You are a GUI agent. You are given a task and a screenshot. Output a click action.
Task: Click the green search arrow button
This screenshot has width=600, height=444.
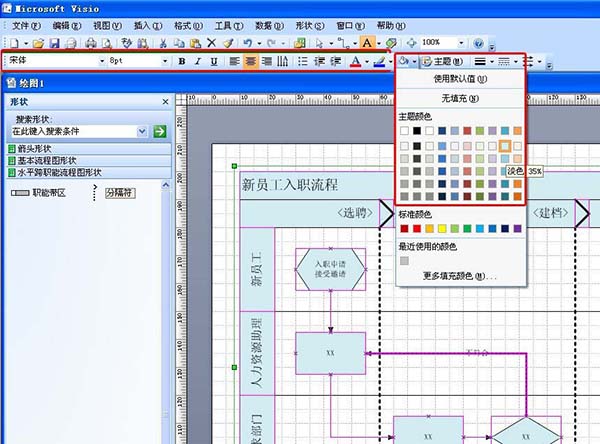tap(160, 131)
